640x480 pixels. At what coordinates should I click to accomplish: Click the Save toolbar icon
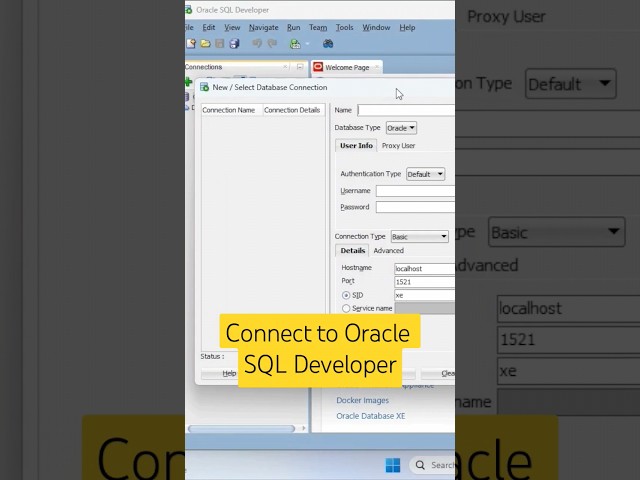click(220, 43)
